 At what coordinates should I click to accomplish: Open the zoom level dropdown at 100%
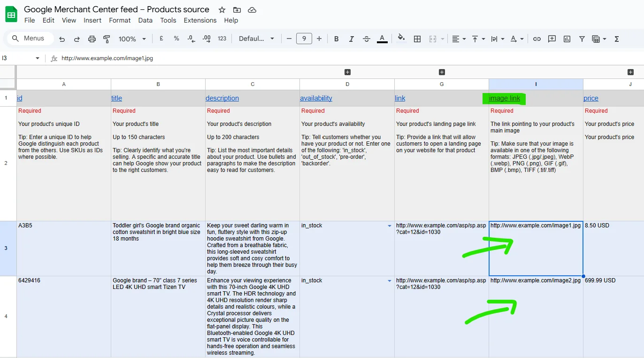[x=132, y=39]
